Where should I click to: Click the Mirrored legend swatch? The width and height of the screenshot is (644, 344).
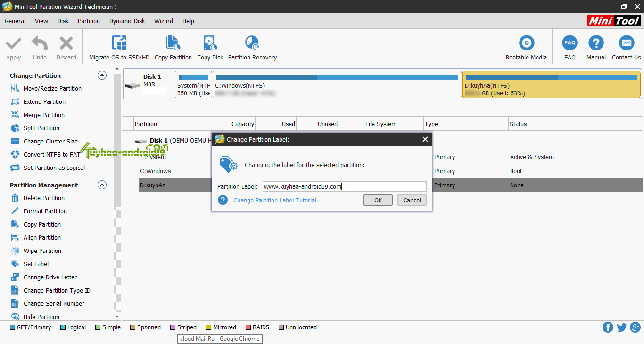(208, 327)
